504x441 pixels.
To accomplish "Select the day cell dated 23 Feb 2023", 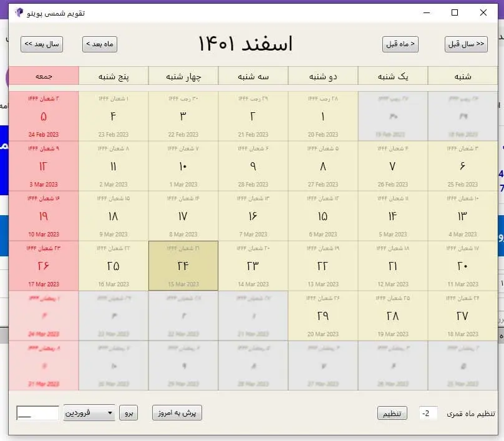I will (x=114, y=116).
